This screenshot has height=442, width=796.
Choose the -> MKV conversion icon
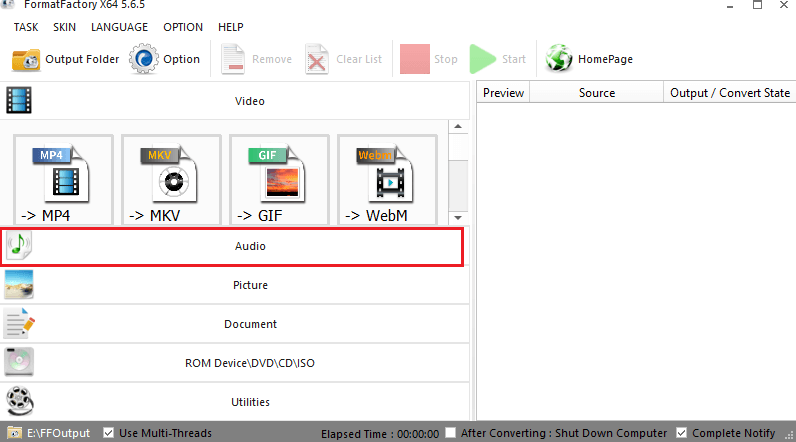(x=171, y=180)
